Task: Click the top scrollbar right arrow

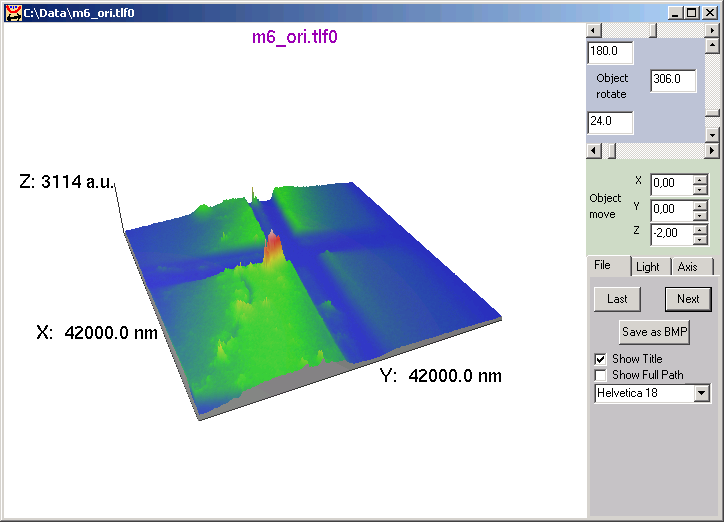Action: (x=711, y=30)
